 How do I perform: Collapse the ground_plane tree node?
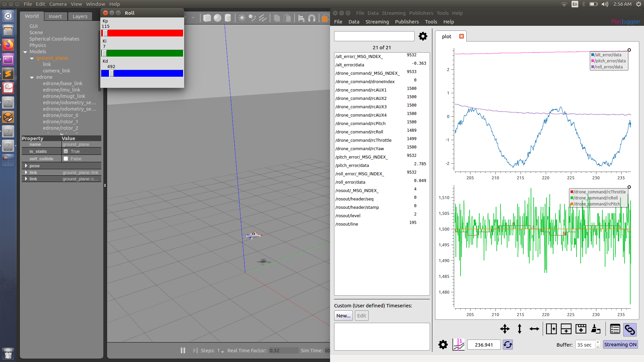(32, 58)
